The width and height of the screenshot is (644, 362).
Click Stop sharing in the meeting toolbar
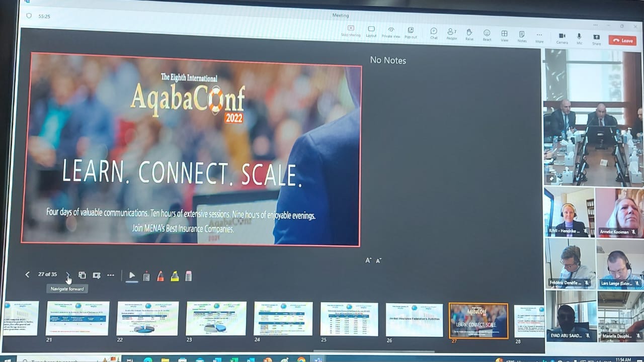click(x=351, y=31)
